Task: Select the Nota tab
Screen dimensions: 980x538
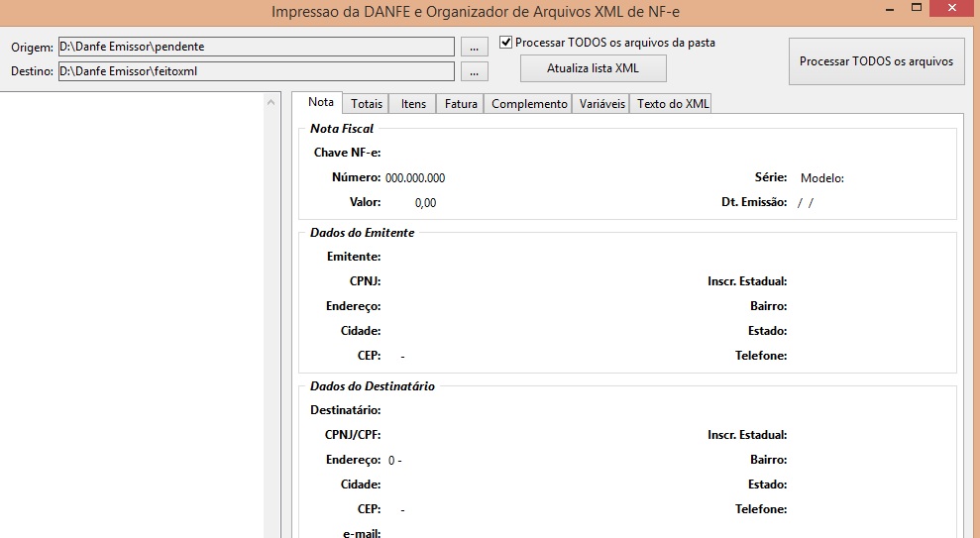Action: tap(320, 103)
